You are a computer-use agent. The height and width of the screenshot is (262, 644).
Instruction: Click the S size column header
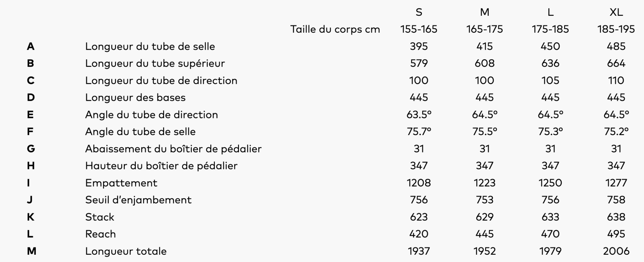coord(419,12)
